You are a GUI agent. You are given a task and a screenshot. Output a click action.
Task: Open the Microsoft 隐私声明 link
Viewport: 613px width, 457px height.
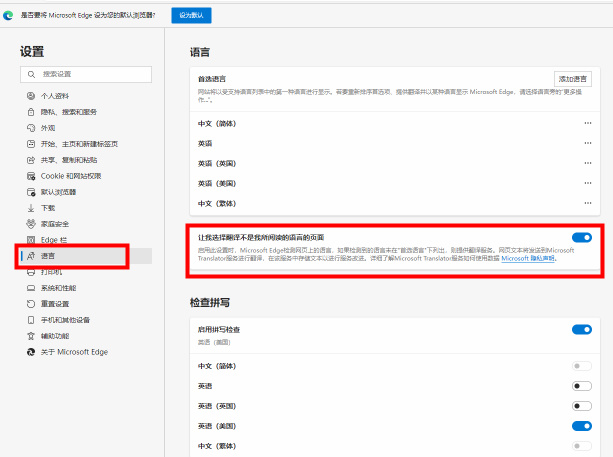click(x=528, y=258)
